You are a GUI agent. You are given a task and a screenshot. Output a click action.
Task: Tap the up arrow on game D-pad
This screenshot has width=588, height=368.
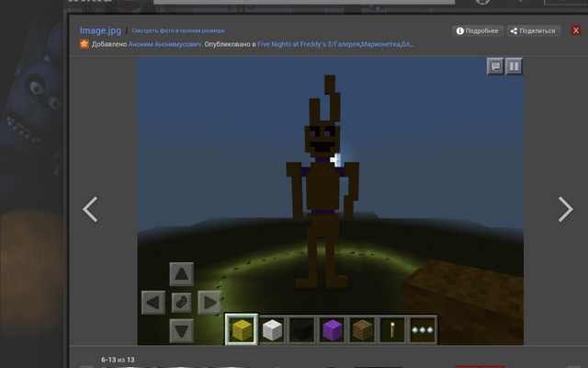182,274
